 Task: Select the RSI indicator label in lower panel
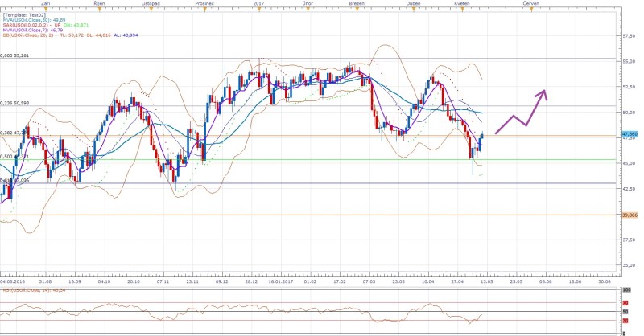32,289
